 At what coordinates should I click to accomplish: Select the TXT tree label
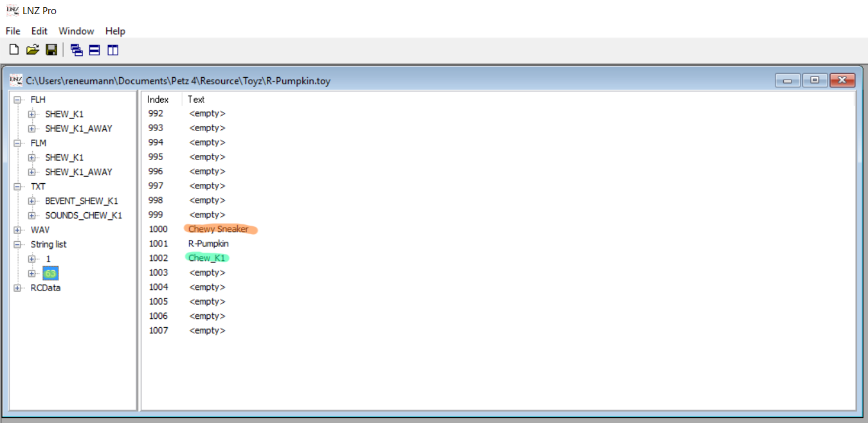(38, 186)
